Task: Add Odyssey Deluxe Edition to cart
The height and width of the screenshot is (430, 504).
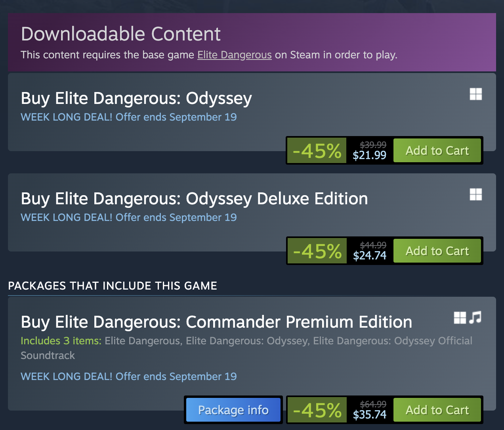Action: [x=437, y=251]
